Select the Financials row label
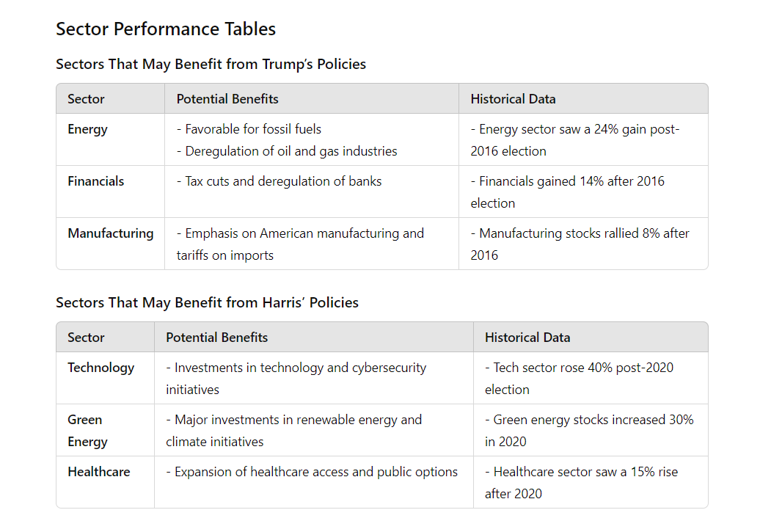 click(x=96, y=181)
